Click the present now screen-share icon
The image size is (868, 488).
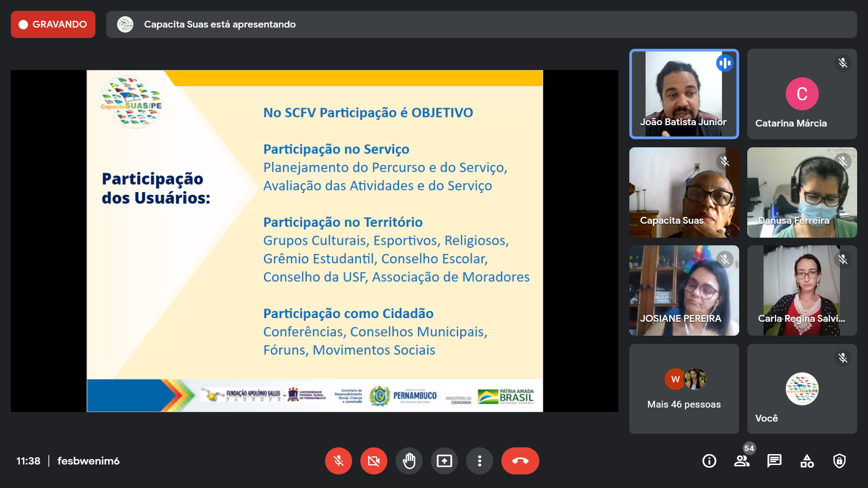(x=444, y=461)
